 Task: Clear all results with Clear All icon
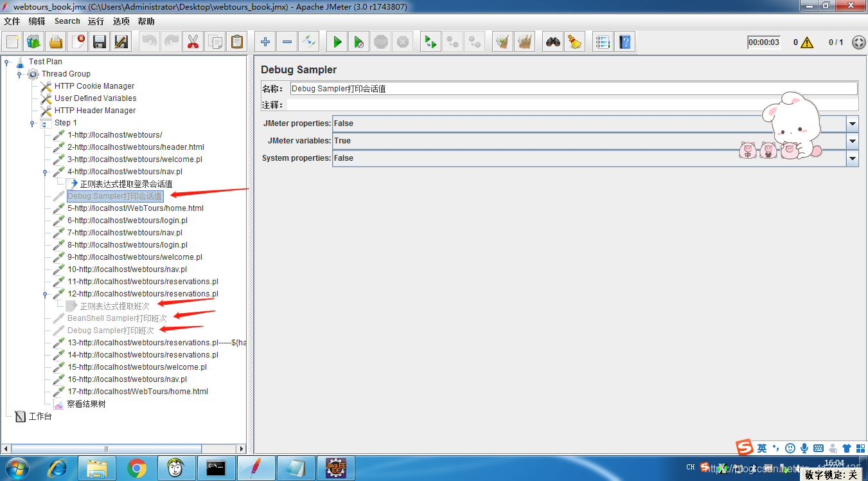click(x=525, y=42)
